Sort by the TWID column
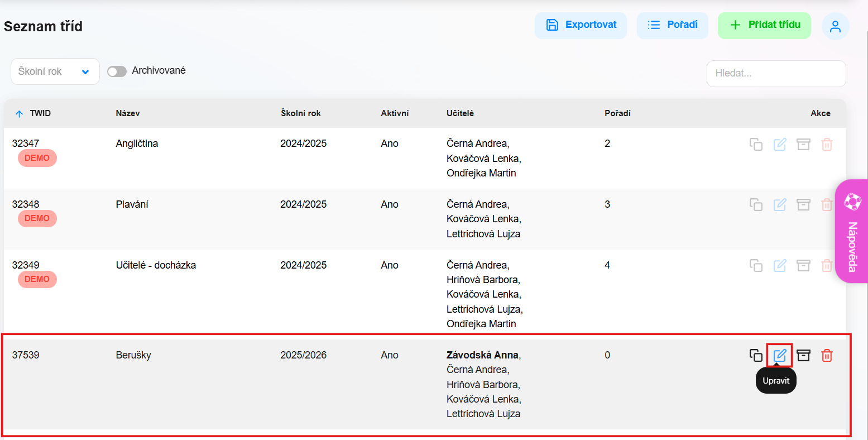The height and width of the screenshot is (440, 868). pos(40,113)
